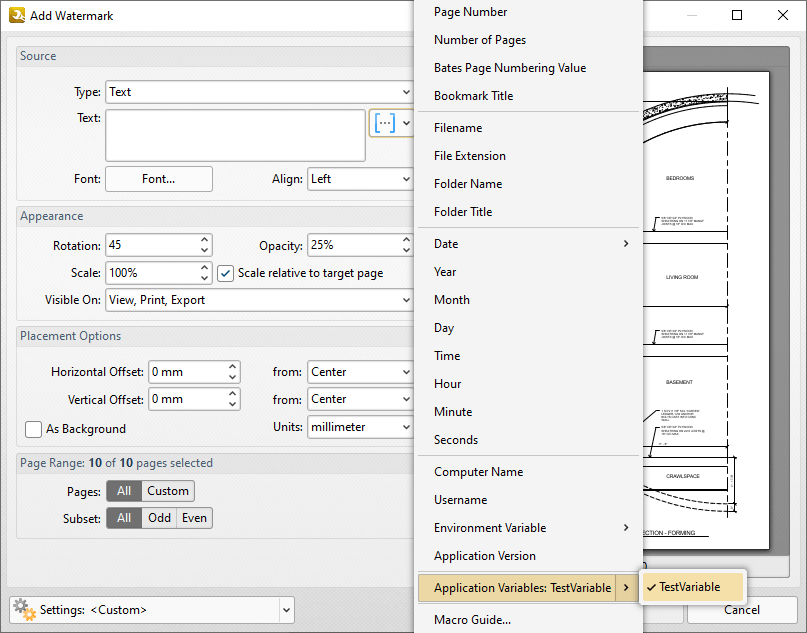Click the macro insert brackets icon
The width and height of the screenshot is (807, 633).
385,123
